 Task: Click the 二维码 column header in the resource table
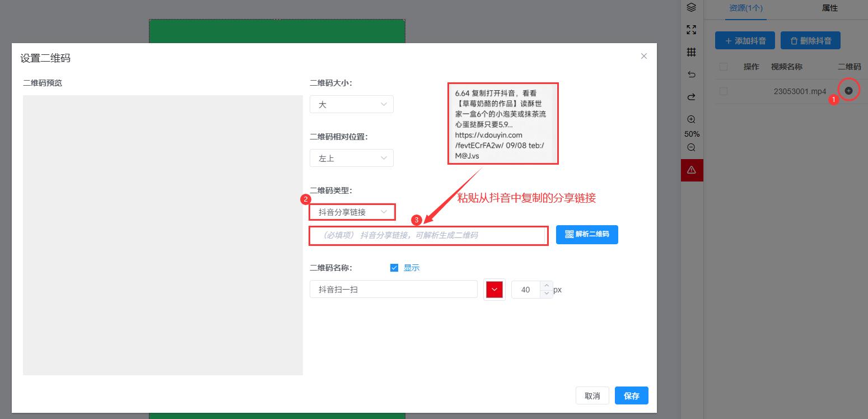849,67
